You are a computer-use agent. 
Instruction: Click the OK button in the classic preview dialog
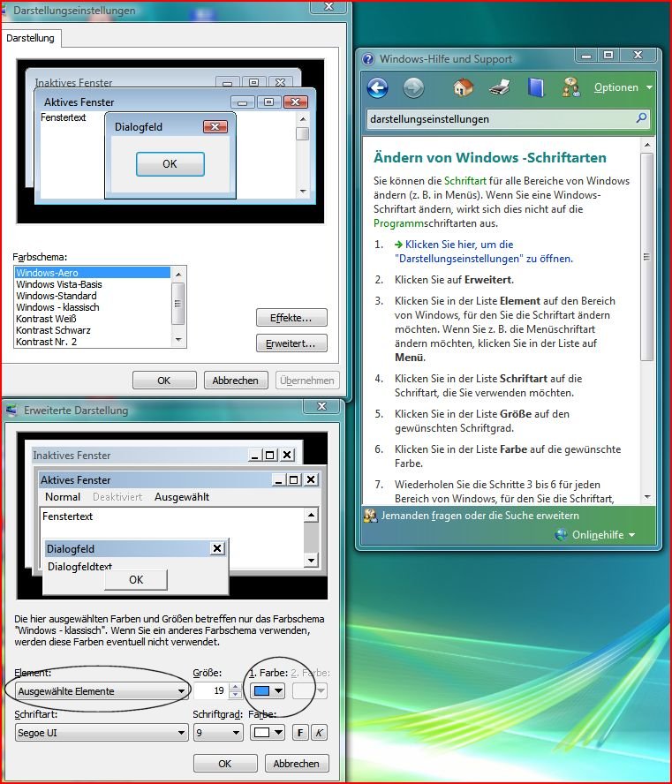point(136,579)
